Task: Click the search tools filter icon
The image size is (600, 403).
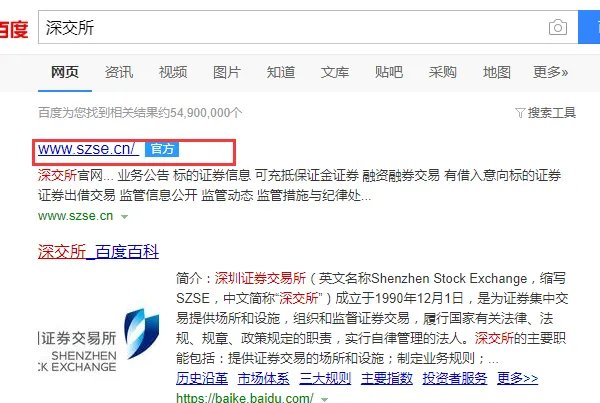Action: [520, 113]
